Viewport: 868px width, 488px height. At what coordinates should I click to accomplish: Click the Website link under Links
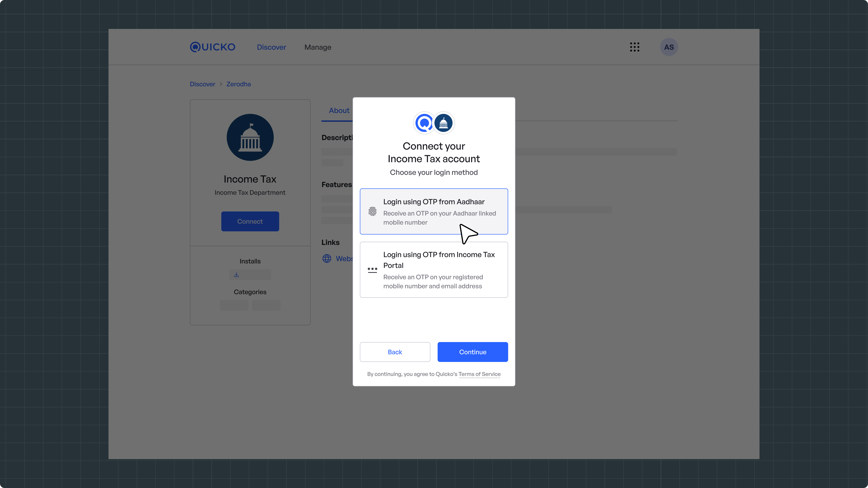(x=344, y=259)
